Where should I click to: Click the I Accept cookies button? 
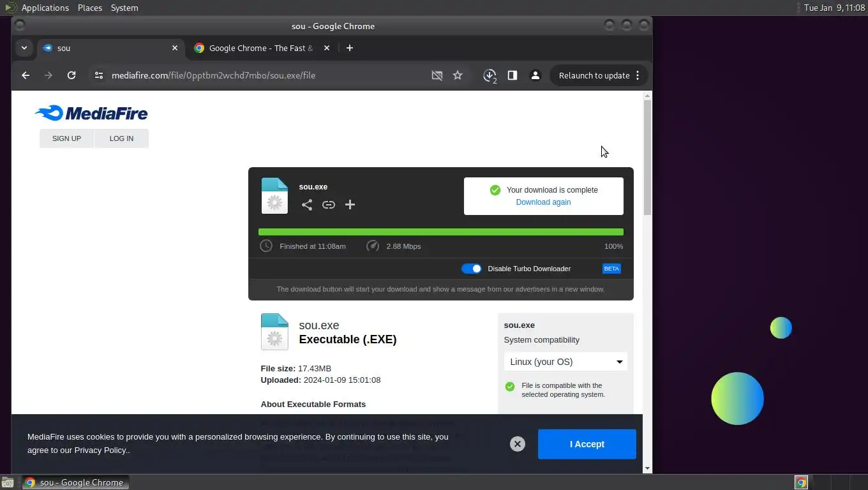point(587,444)
